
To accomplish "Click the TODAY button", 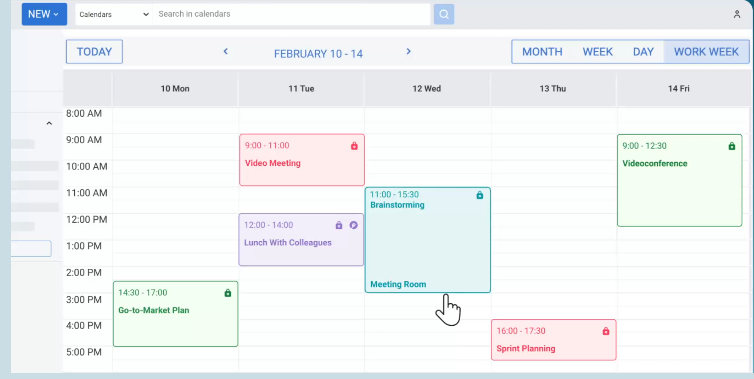I will point(94,52).
